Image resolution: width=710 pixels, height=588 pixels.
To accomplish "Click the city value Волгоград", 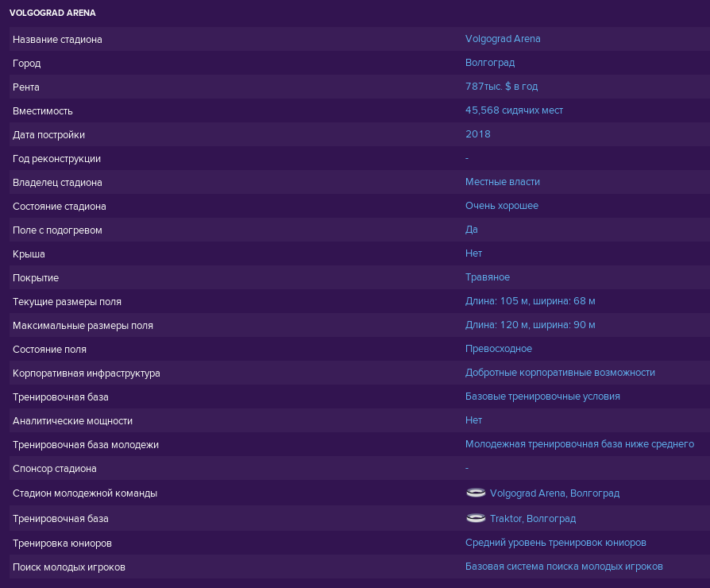I will (490, 63).
